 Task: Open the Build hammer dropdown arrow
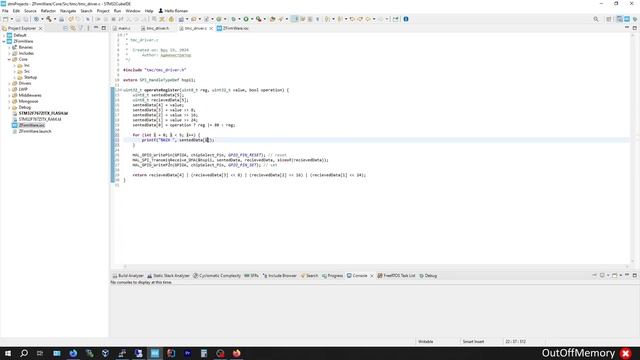click(x=55, y=19)
